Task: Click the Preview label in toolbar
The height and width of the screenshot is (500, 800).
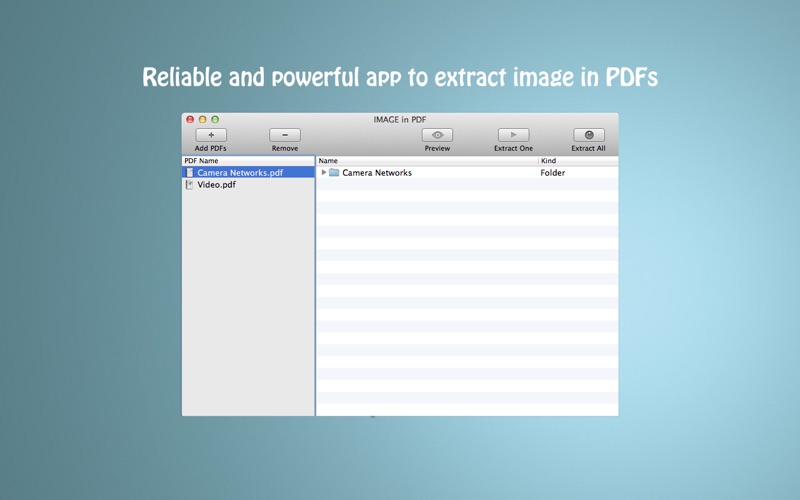Action: coord(437,148)
